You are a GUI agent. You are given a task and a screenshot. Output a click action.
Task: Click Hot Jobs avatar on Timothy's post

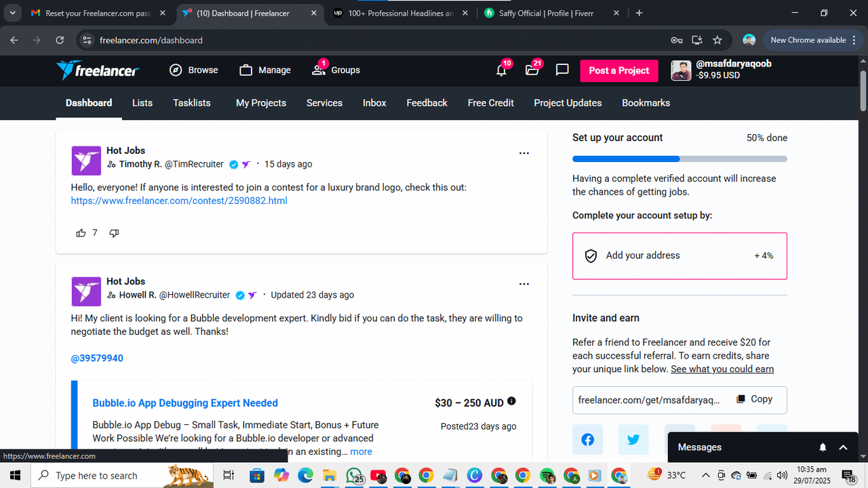(86, 161)
